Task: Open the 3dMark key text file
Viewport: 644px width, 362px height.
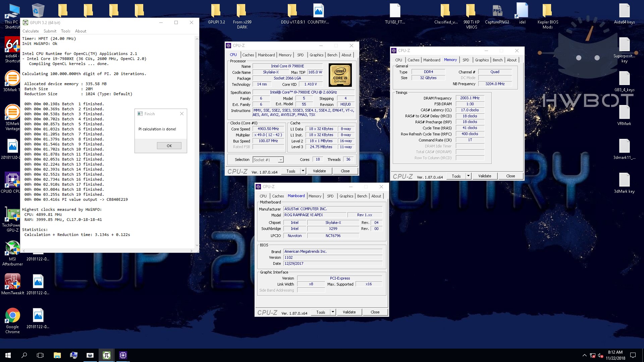Action: click(624, 180)
